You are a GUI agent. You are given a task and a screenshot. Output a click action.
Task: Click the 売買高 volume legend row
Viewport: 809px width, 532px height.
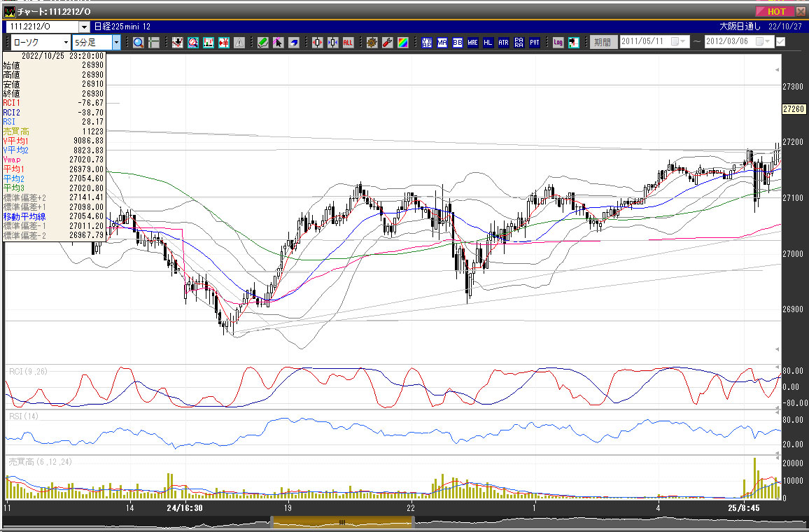pyautogui.click(x=54, y=131)
